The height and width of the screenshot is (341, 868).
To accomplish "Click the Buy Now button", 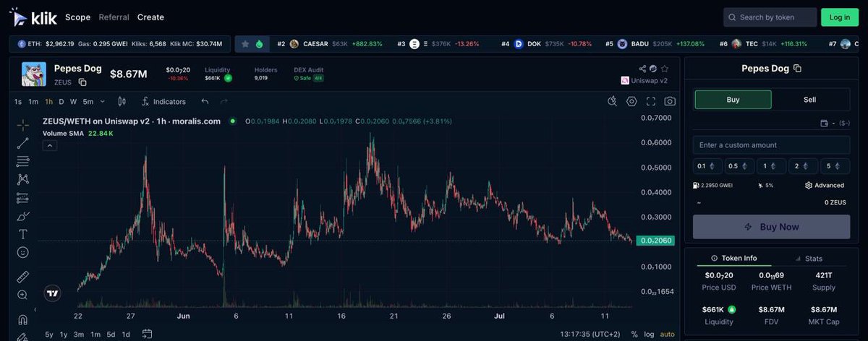I will [x=771, y=227].
